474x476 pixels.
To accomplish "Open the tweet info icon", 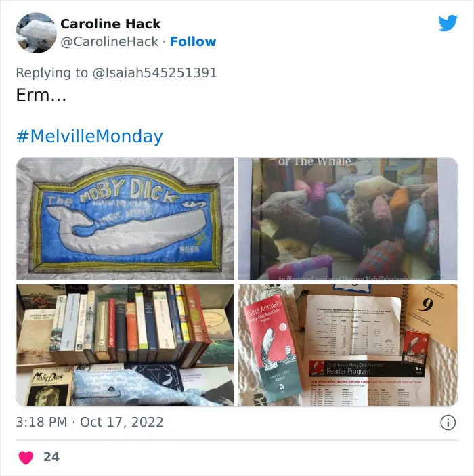I will [448, 423].
